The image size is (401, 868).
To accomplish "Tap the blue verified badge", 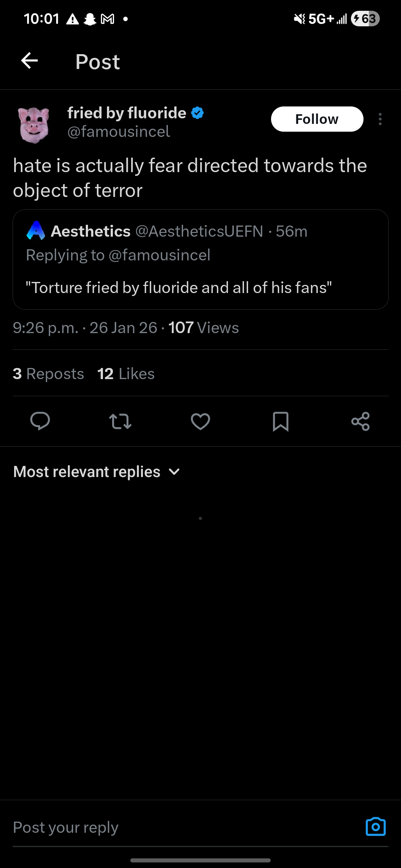I will click(x=198, y=113).
